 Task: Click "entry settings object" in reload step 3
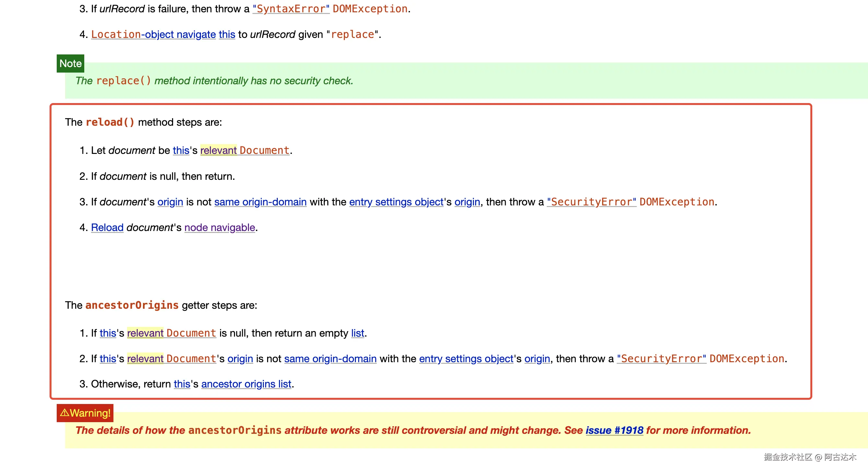[x=396, y=202]
